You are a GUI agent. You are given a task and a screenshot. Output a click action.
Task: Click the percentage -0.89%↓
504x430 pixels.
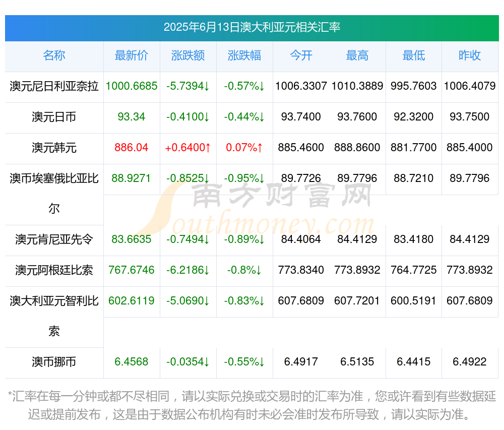(x=244, y=239)
